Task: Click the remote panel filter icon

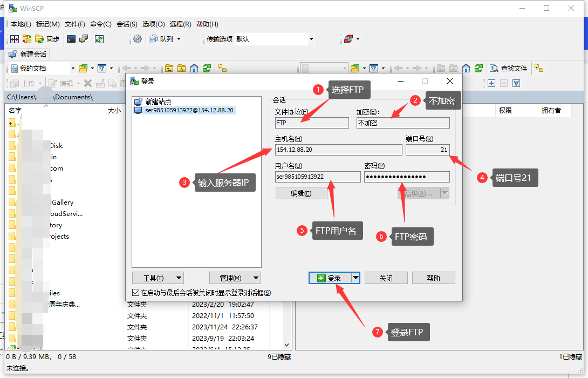Action: coord(373,69)
